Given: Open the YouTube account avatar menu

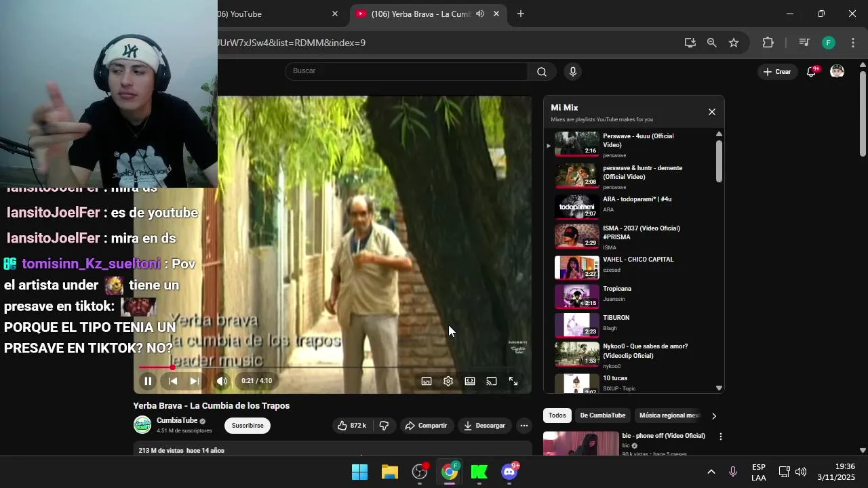Looking at the screenshot, I should pos(837,71).
